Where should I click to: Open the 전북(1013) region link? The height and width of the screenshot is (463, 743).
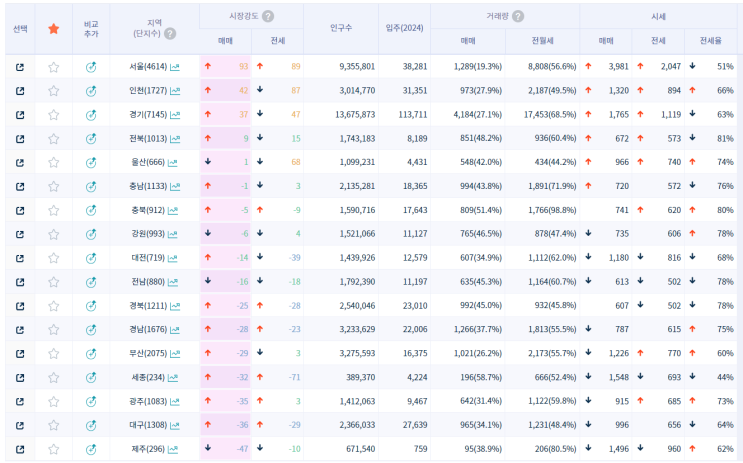click(x=147, y=138)
